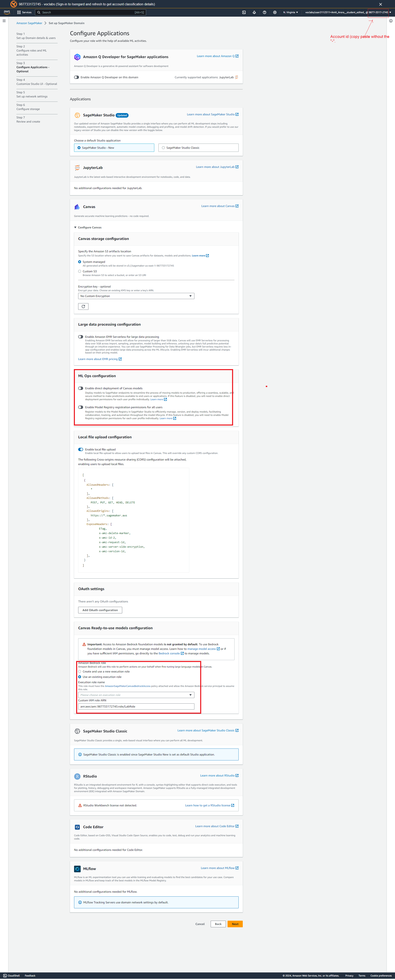The height and width of the screenshot is (980, 395).
Task: Open the Services grid menu
Action: pyautogui.click(x=24, y=12)
